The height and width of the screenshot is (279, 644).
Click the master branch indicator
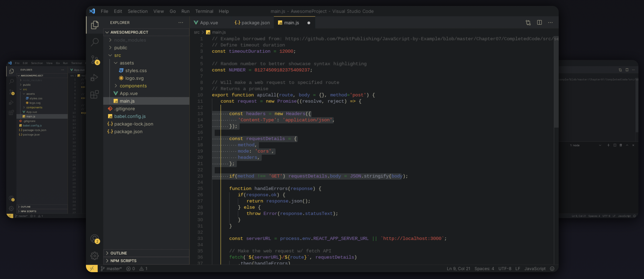coord(111,269)
